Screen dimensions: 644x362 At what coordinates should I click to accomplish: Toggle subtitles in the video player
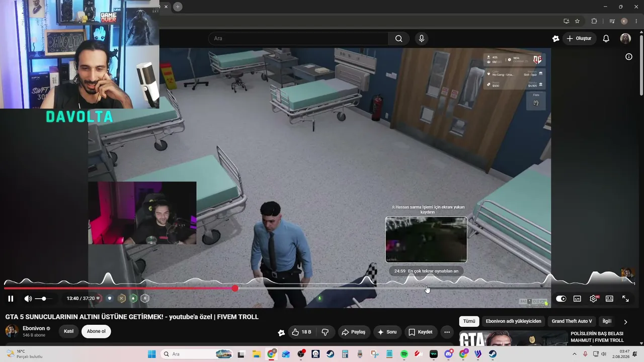point(577,299)
